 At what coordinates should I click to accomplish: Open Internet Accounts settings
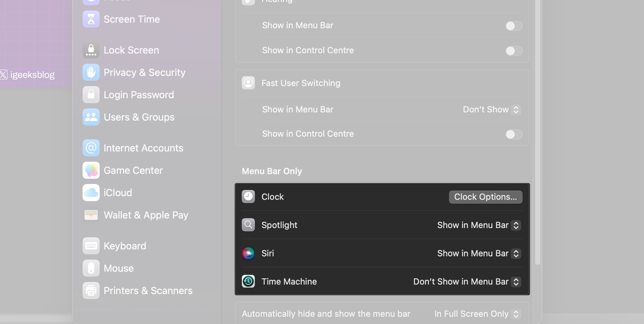[x=143, y=148]
